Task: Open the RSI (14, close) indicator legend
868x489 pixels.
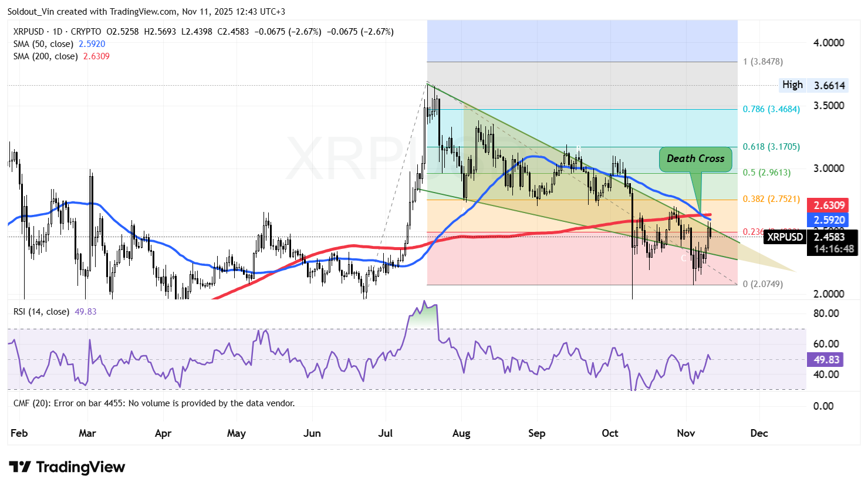Action: click(x=41, y=312)
